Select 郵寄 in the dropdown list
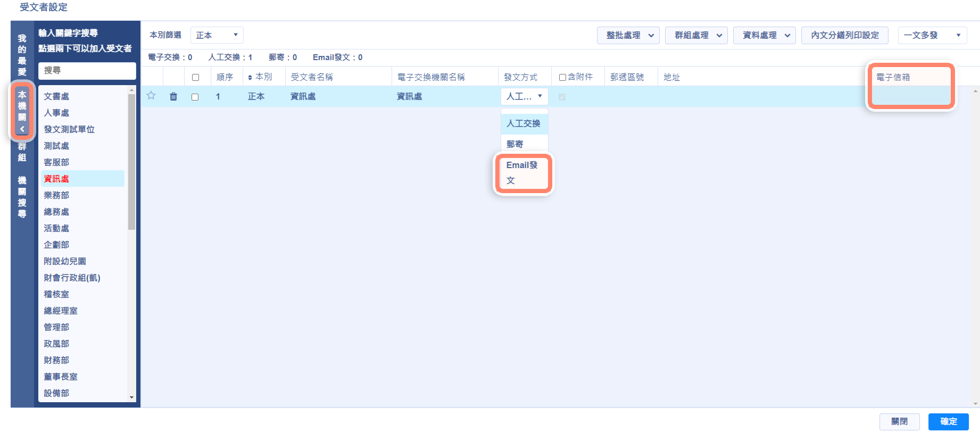The height and width of the screenshot is (432, 980). [515, 144]
